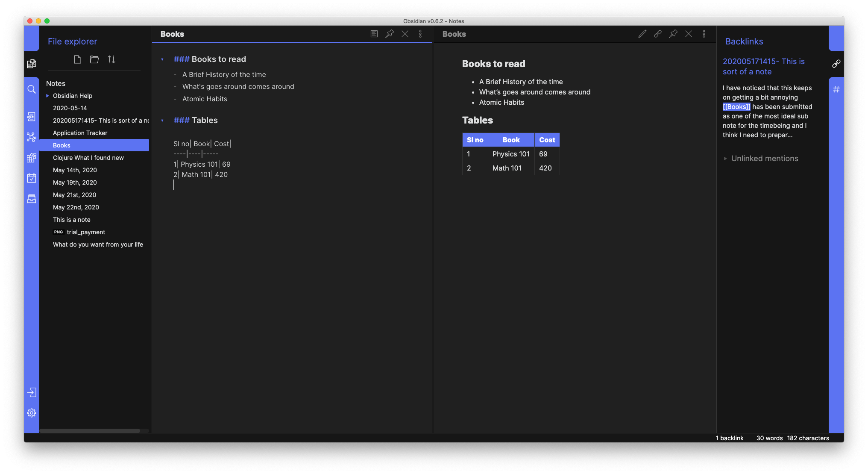Pin the left Books editor pane
Screen dimensions: 868x474
pyautogui.click(x=390, y=34)
